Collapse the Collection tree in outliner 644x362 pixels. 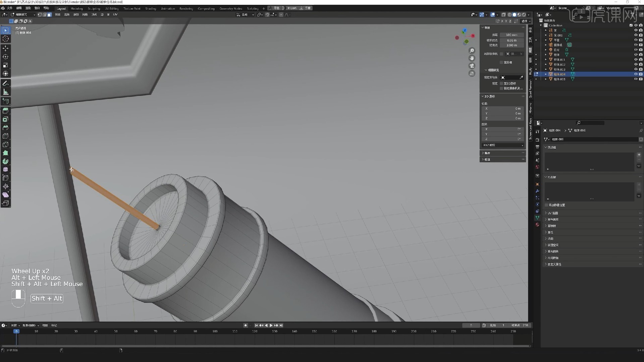coord(541,25)
